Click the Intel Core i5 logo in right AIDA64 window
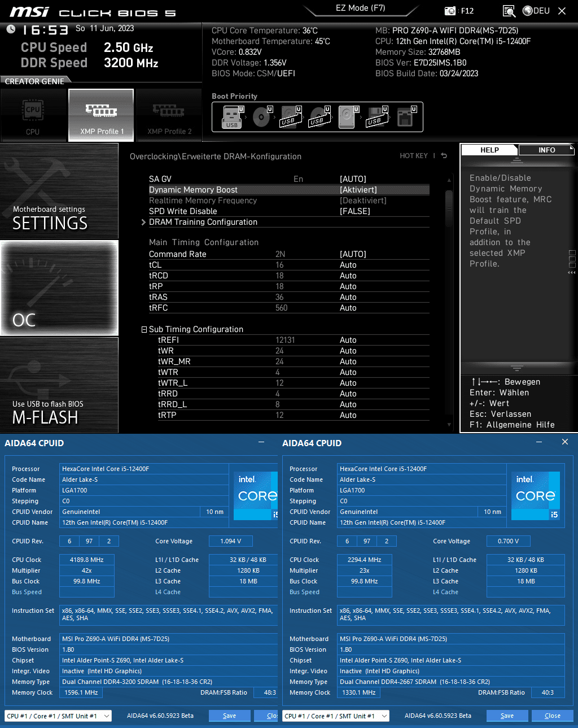Image resolution: width=578 pixels, height=728 pixels. 535,495
